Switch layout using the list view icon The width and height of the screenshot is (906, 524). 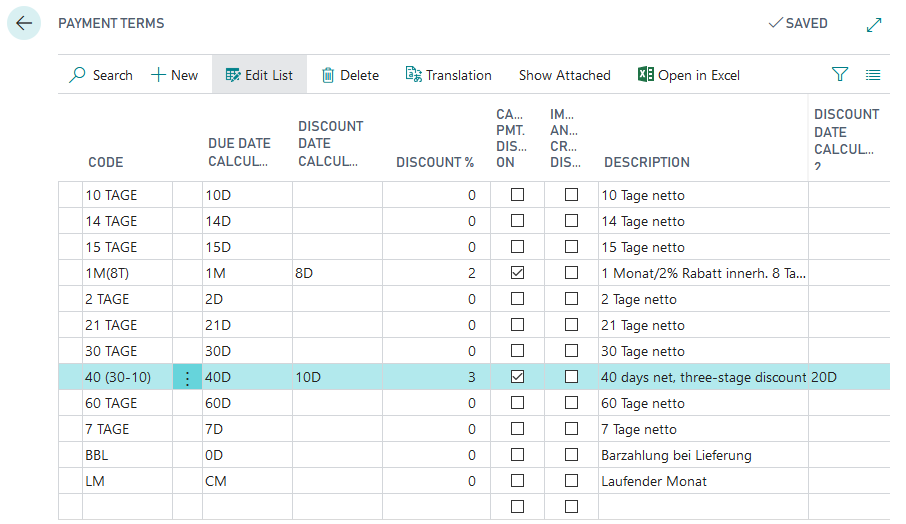click(873, 75)
